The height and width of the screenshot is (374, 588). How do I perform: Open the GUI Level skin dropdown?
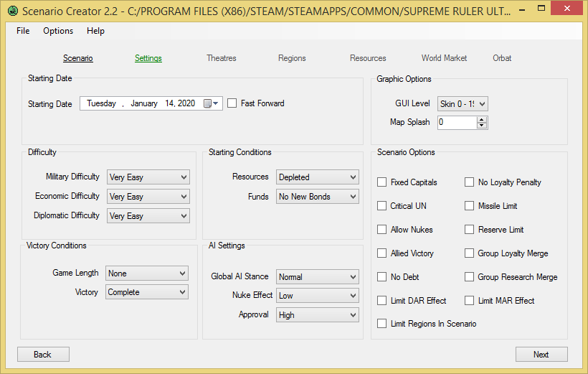[463, 103]
